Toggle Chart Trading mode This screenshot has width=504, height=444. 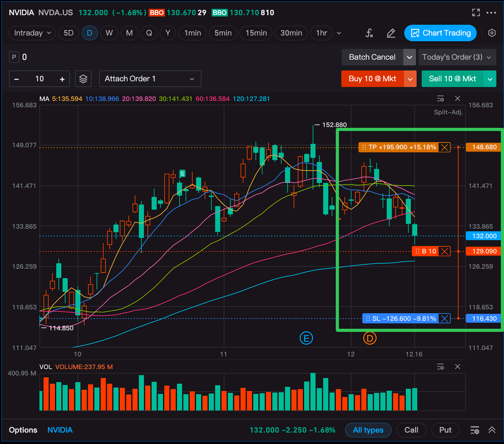coord(440,33)
